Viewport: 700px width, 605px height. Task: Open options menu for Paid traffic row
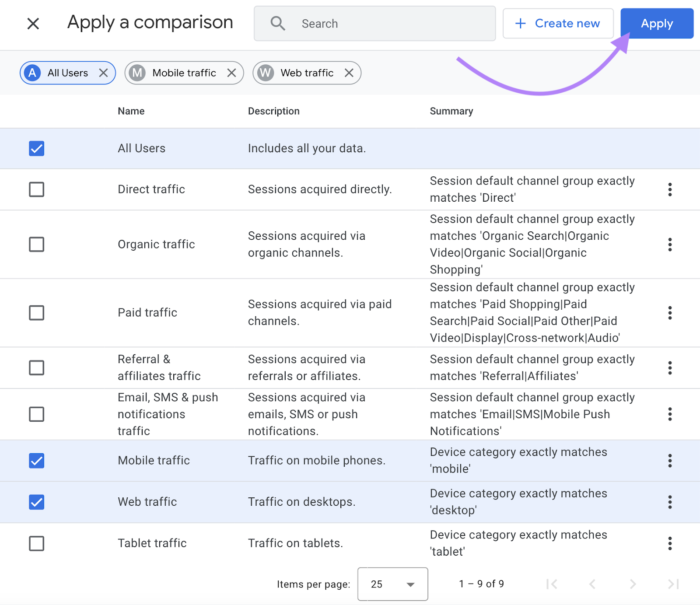click(669, 312)
